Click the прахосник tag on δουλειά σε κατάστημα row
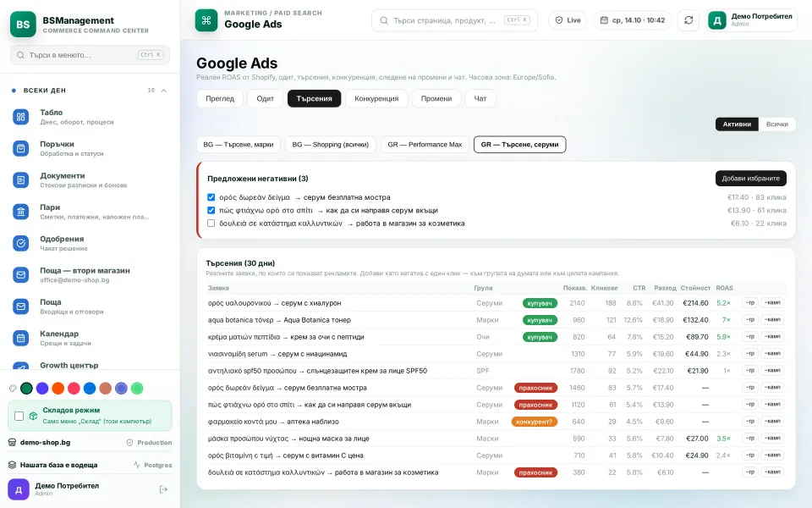The height and width of the screenshot is (508, 812). coord(535,472)
